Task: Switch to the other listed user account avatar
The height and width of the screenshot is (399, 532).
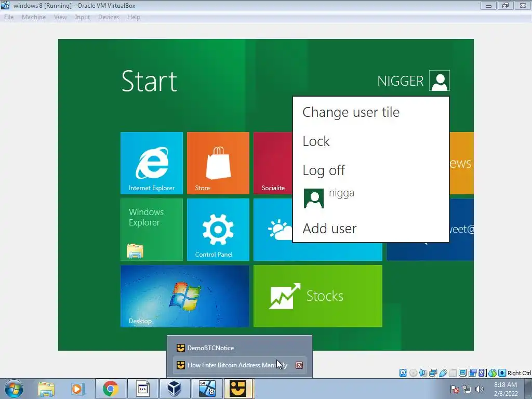Action: 313,198
